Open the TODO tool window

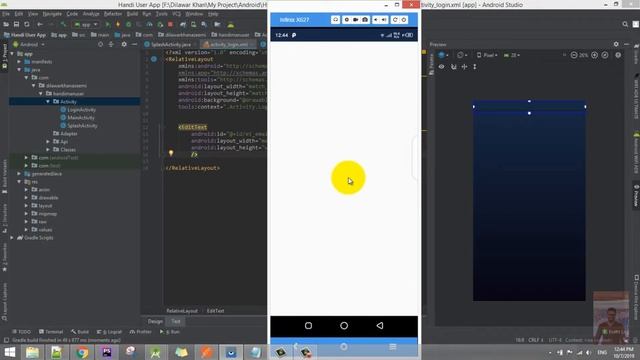[22, 332]
